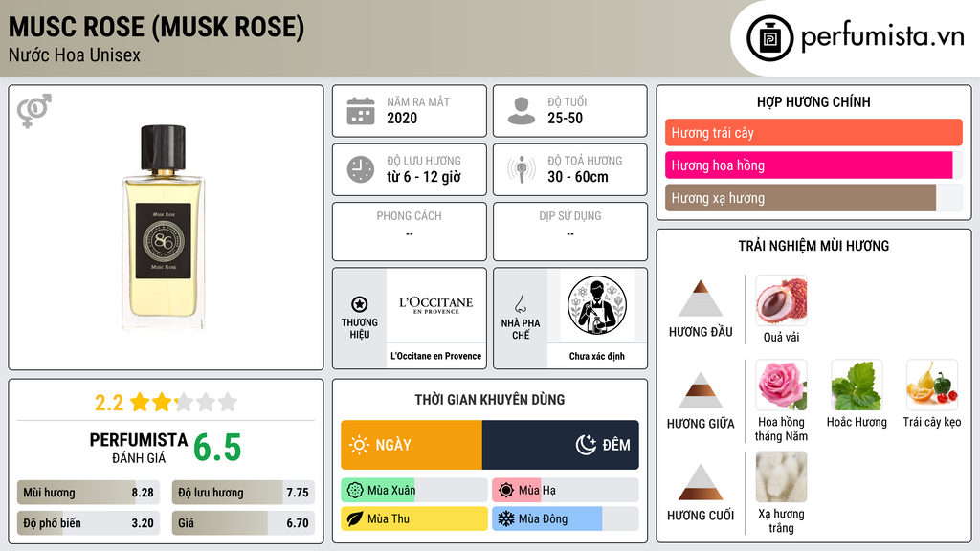The height and width of the screenshot is (551, 980).
Task: Open the Trái cây kẹo note image
Action: 932,385
